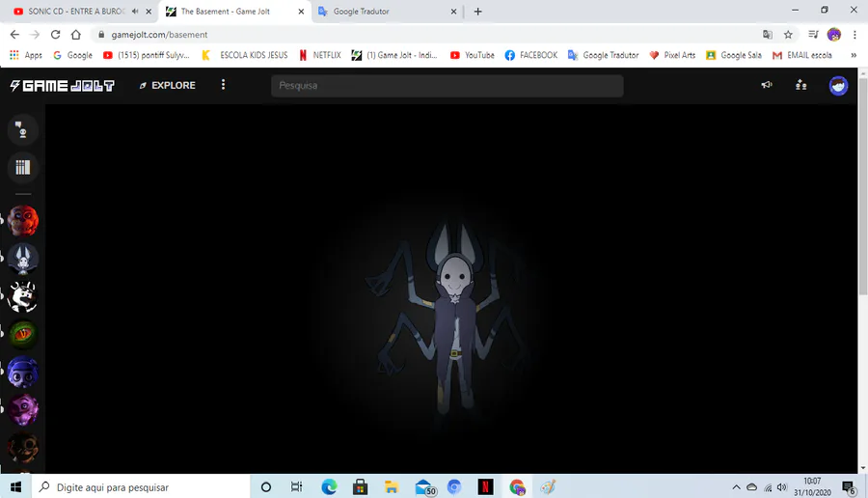Screen dimensions: 868x498
Task: Open the Chrome three-dot menu
Action: (854, 35)
